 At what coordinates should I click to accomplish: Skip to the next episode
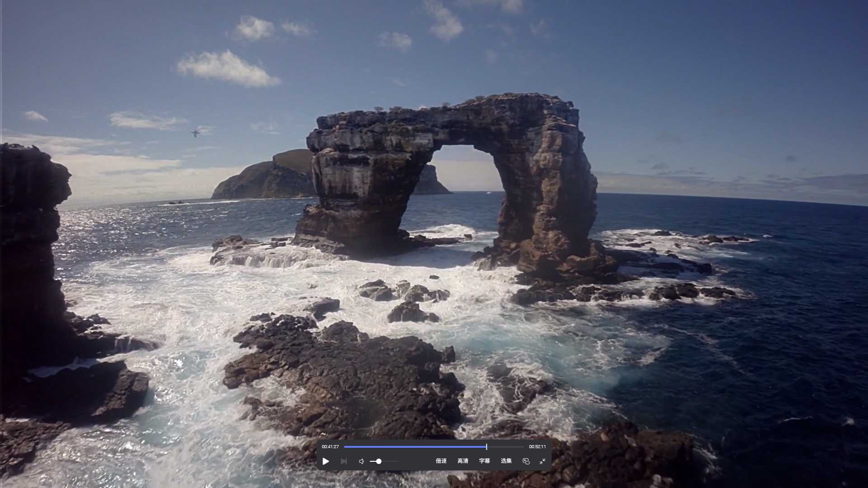click(x=344, y=461)
